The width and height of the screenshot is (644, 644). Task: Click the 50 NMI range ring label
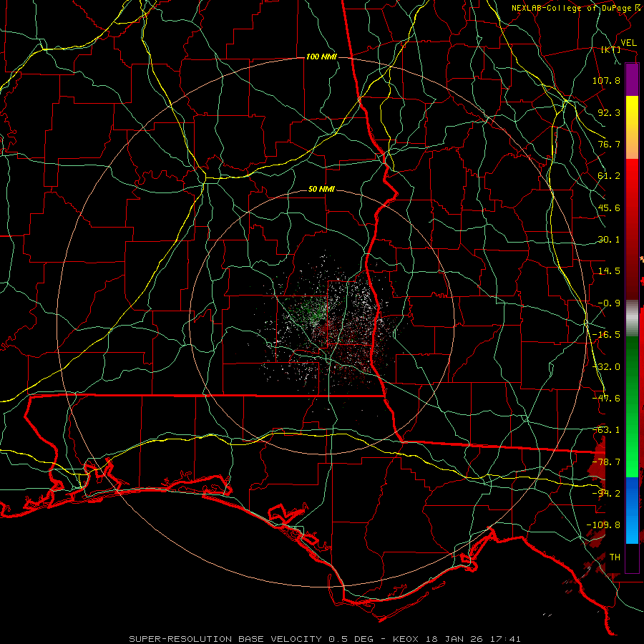click(x=321, y=190)
